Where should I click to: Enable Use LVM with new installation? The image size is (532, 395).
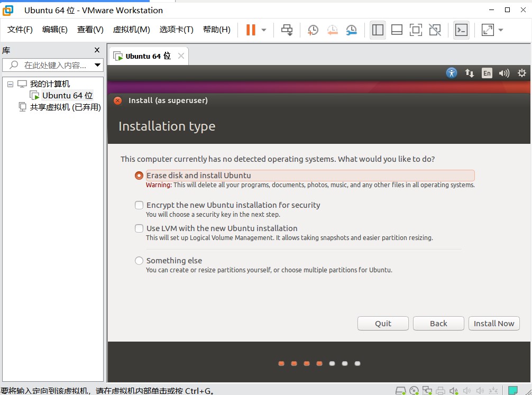click(x=139, y=228)
